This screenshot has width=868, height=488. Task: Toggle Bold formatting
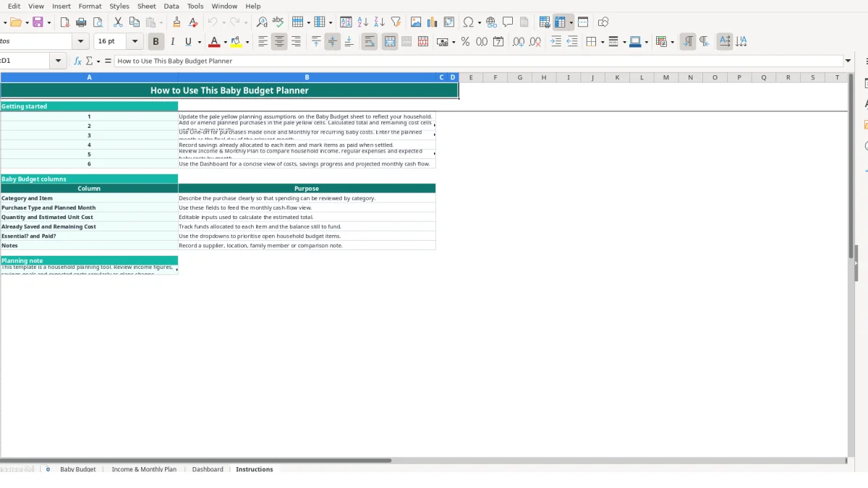click(x=155, y=42)
